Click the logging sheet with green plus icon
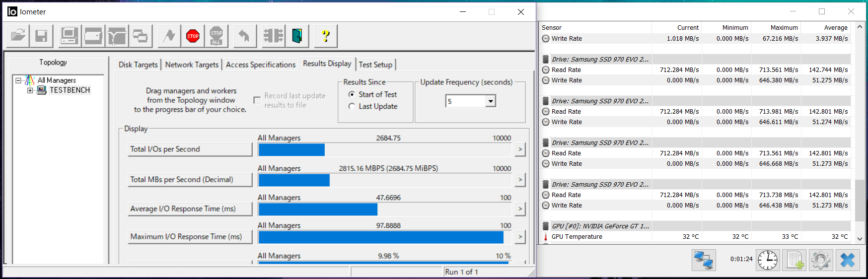This screenshot has width=868, height=279. 794,260
